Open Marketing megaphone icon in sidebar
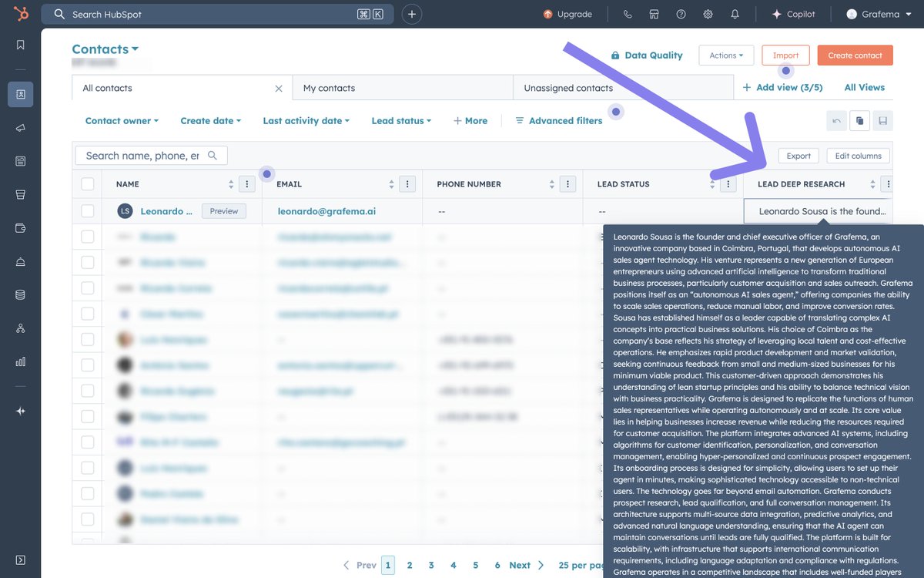 [x=21, y=128]
